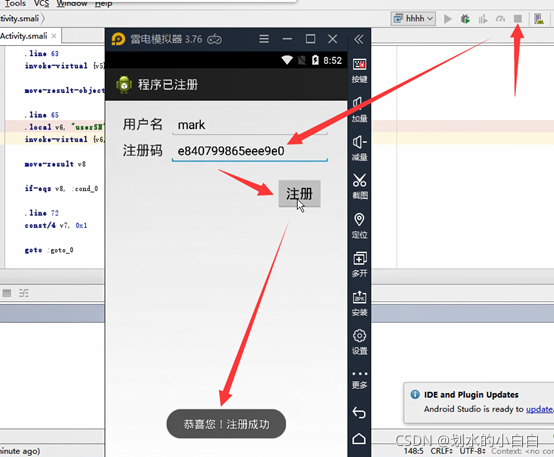Install an APK via 安装 icon

coord(359,303)
